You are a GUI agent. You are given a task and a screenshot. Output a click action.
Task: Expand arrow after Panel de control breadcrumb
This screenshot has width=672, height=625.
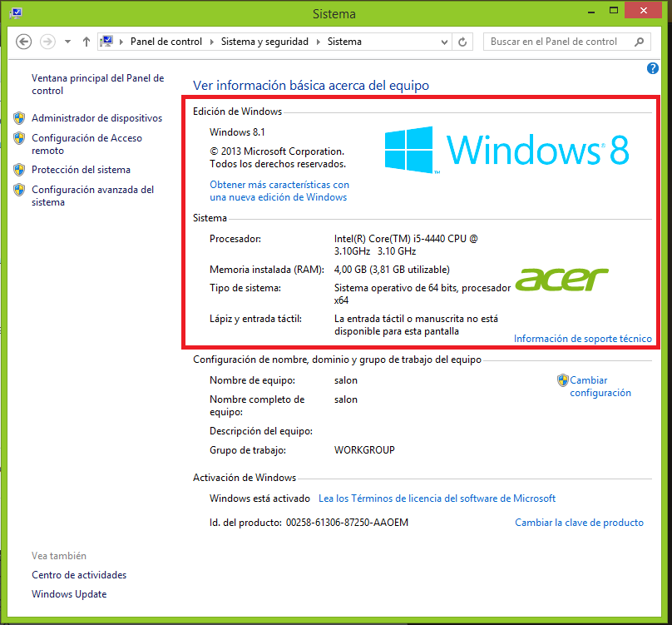coord(211,42)
